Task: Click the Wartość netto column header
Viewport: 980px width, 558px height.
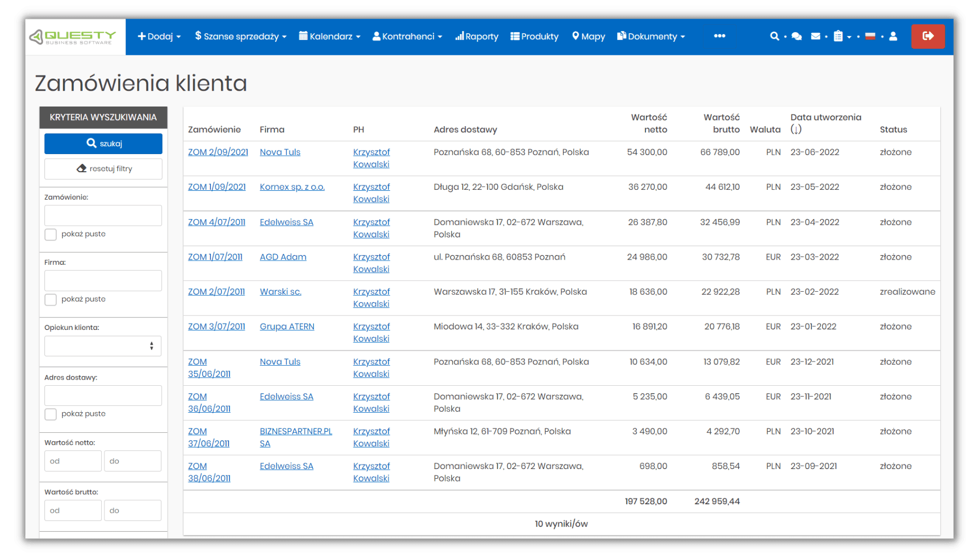Action: pyautogui.click(x=649, y=123)
